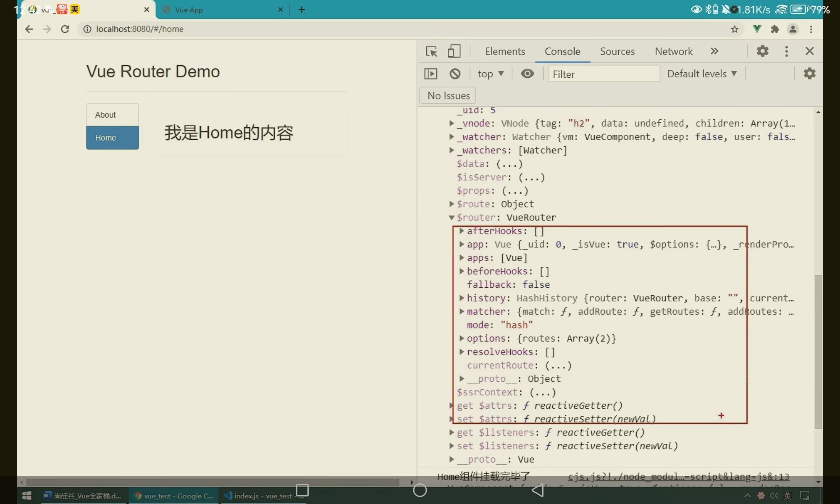
Task: Switch to the Network tab
Action: click(673, 51)
